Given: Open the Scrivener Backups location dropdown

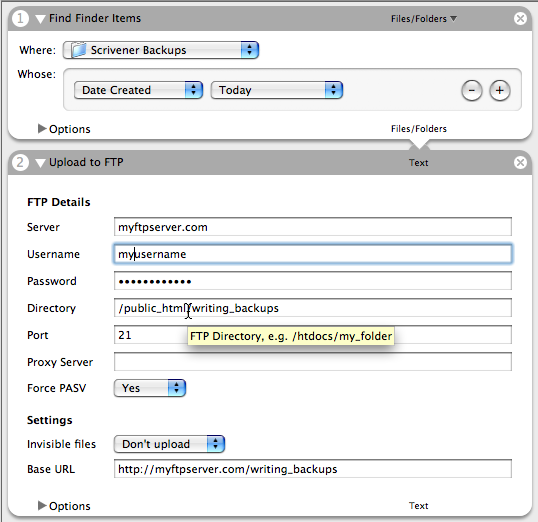Looking at the screenshot, I should [161, 50].
